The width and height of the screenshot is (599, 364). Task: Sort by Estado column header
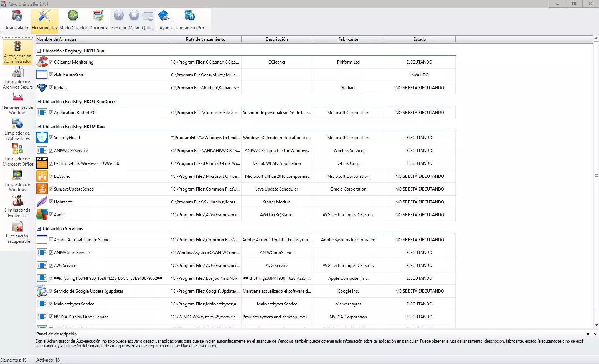click(420, 39)
